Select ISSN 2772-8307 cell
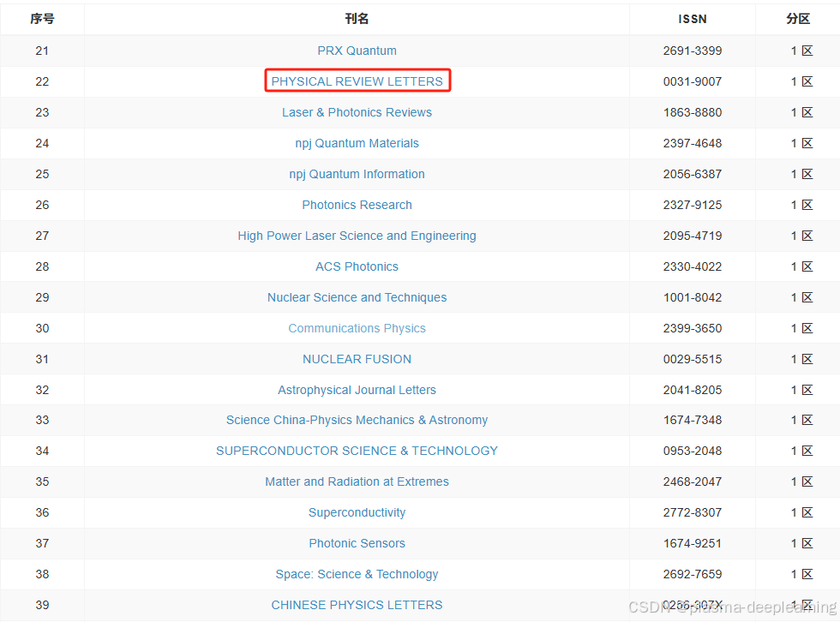Image resolution: width=840 pixels, height=622 pixels. (693, 513)
